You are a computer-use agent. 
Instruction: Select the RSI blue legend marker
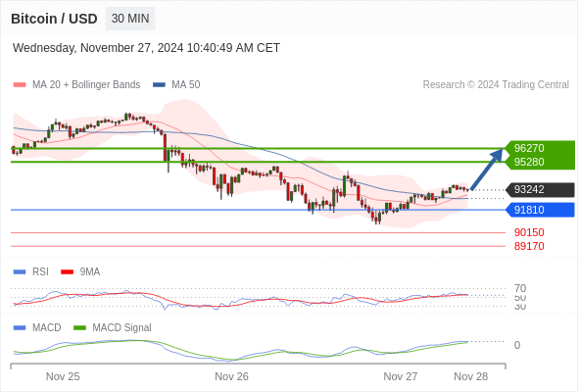pyautogui.click(x=20, y=272)
